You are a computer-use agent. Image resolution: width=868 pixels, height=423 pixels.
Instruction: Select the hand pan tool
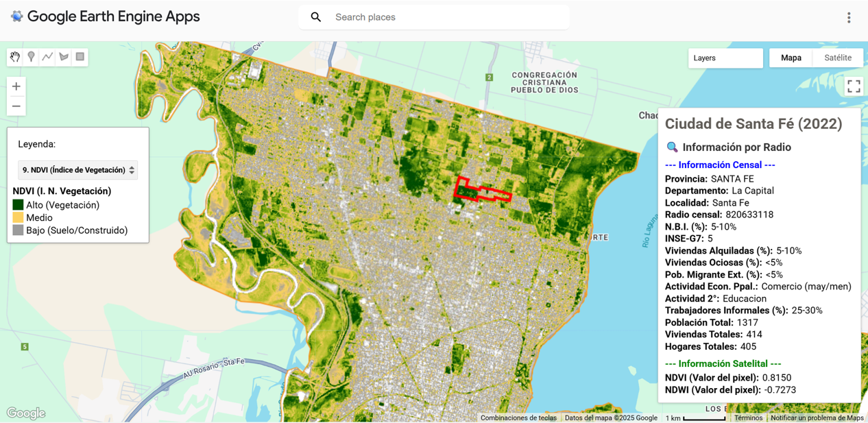pos(15,57)
